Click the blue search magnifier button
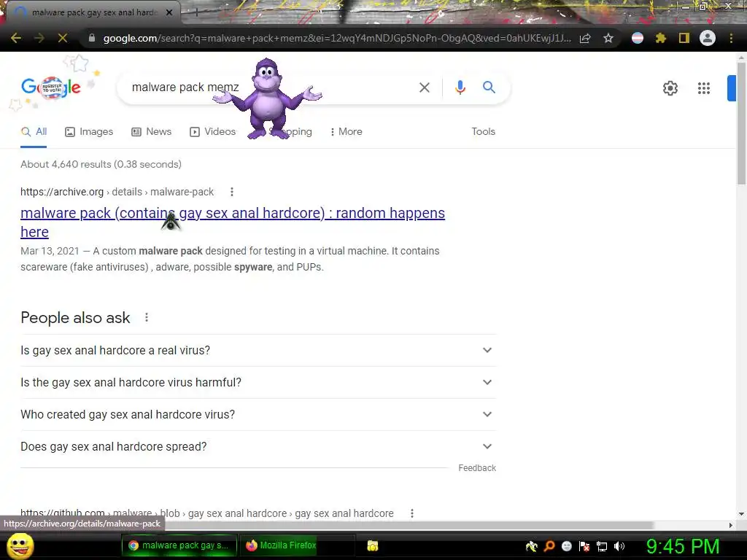This screenshot has height=560, width=747. click(x=489, y=87)
